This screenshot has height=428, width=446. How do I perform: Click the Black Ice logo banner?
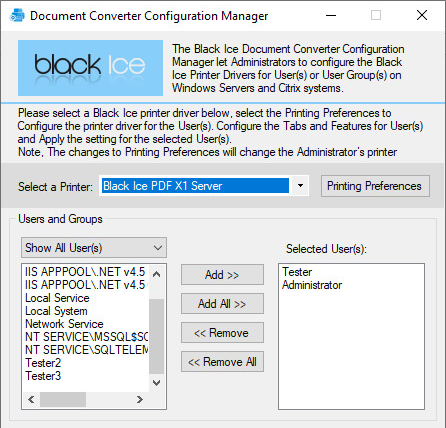[90, 68]
